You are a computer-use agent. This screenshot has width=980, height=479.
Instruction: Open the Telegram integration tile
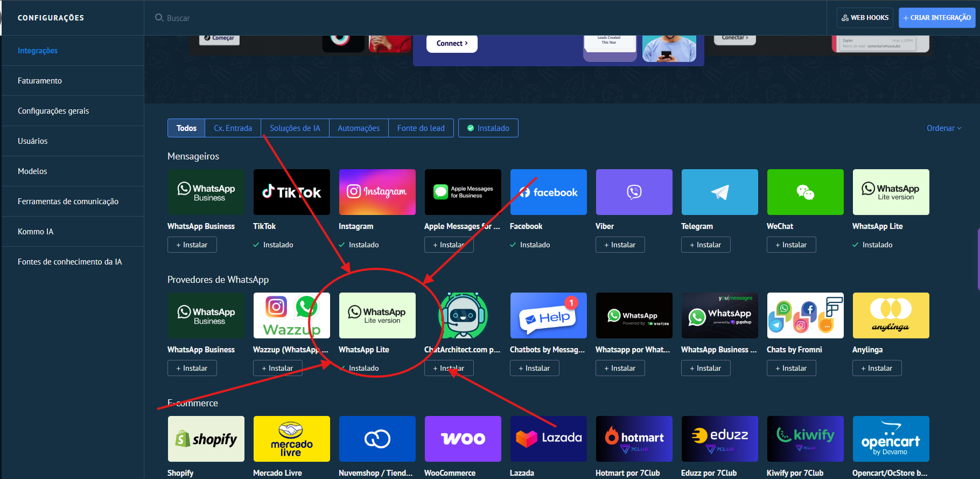[x=719, y=192]
